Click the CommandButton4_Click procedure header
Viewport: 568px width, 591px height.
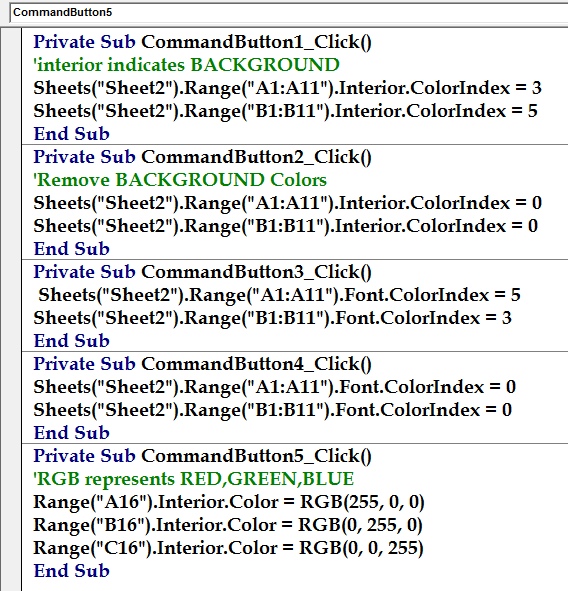(x=202, y=364)
